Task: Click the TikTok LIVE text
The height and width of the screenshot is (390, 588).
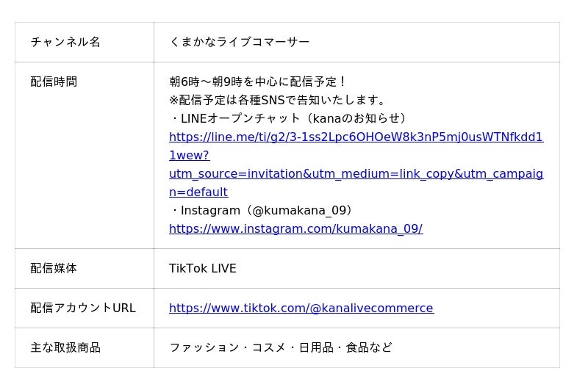Action: coord(203,268)
